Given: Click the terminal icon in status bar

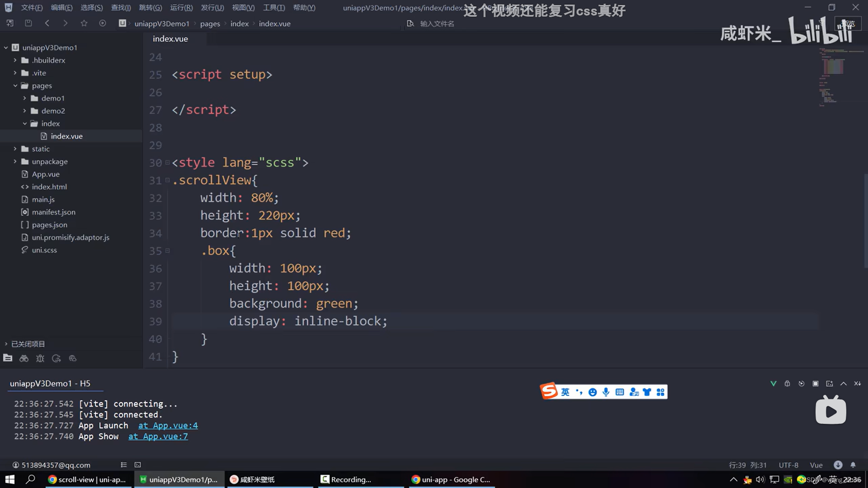Looking at the screenshot, I should pyautogui.click(x=138, y=465).
